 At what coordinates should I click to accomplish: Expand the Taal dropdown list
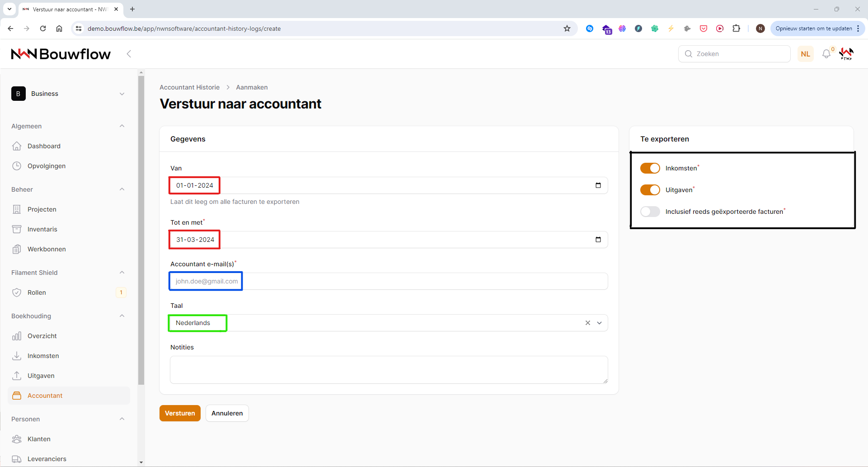(600, 323)
